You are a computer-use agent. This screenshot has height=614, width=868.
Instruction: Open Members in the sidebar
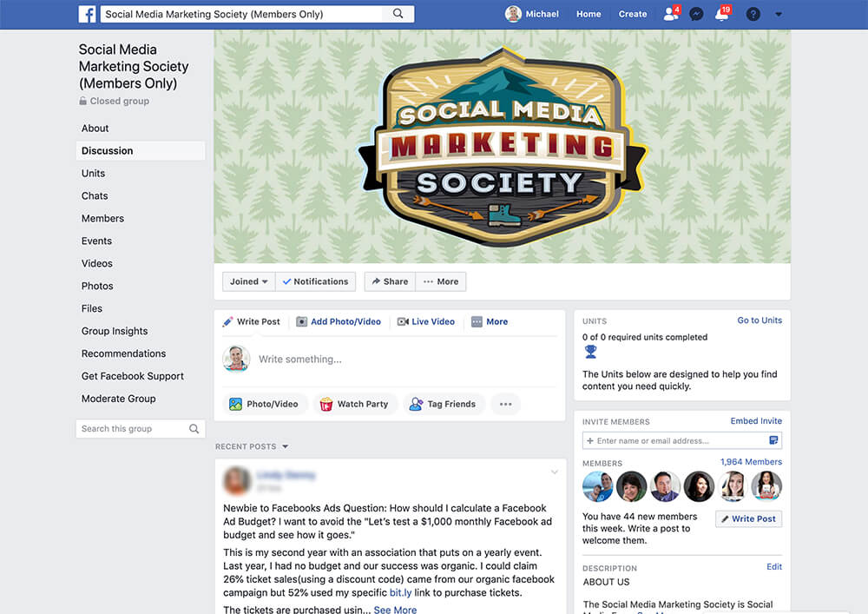[102, 219]
